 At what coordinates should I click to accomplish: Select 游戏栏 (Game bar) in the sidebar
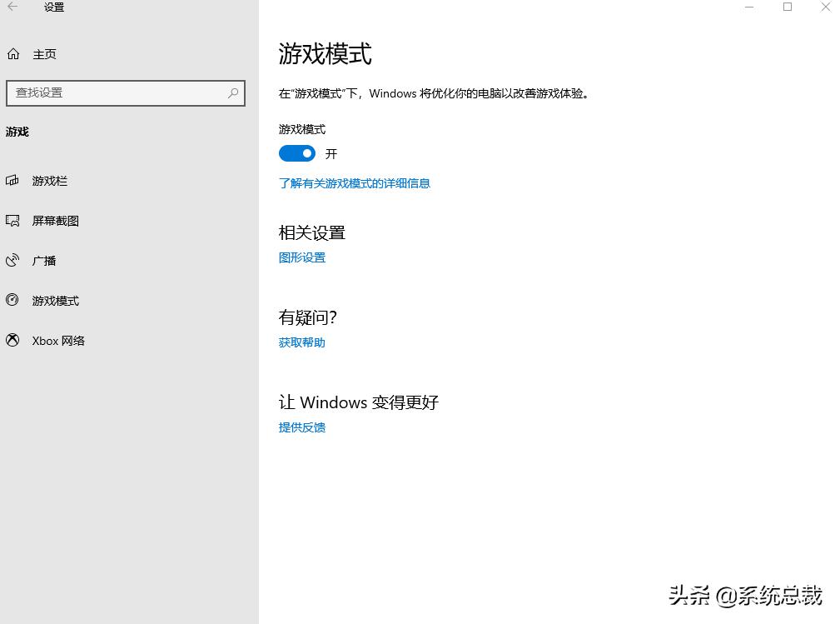(x=50, y=181)
